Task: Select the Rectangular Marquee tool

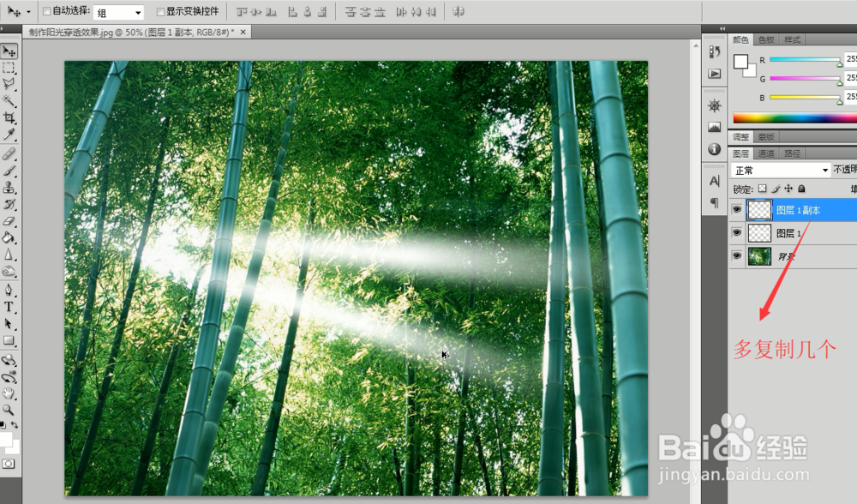Action: pyautogui.click(x=9, y=68)
